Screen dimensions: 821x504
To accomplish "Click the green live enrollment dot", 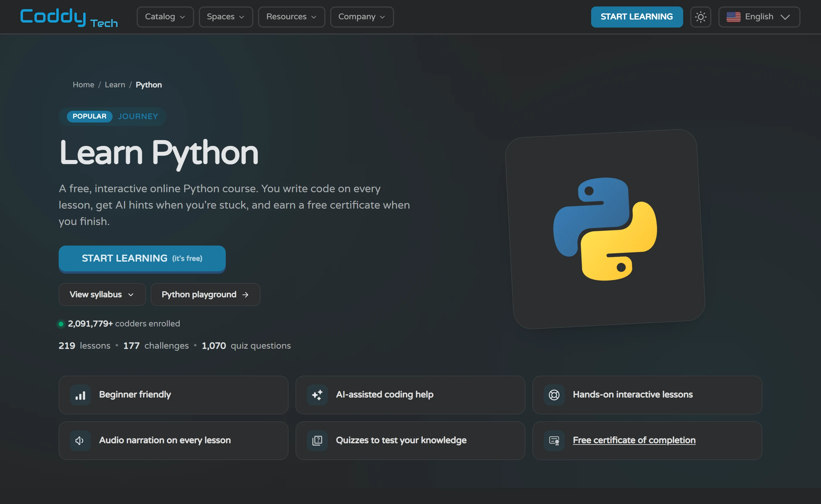I will click(61, 324).
